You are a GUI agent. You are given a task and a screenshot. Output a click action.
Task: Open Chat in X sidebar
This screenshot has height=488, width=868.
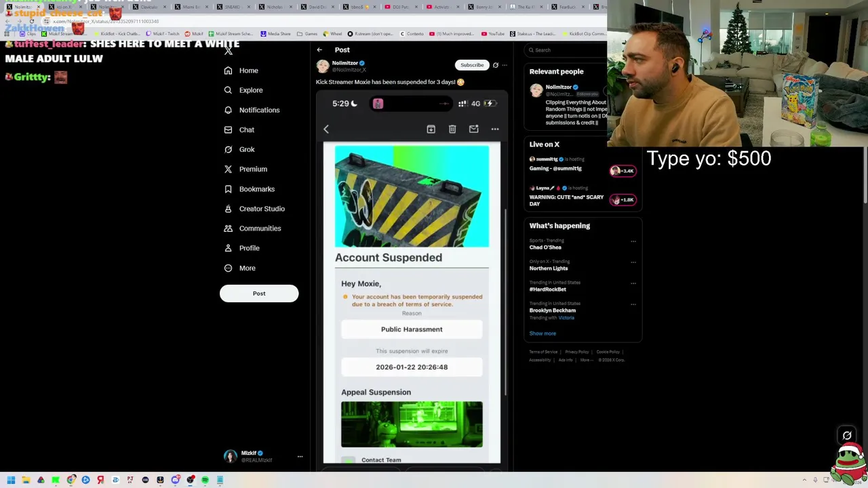[239, 129]
